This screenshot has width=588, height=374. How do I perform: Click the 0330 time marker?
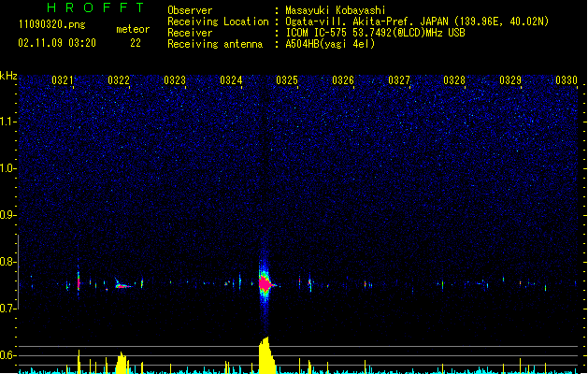coord(566,80)
